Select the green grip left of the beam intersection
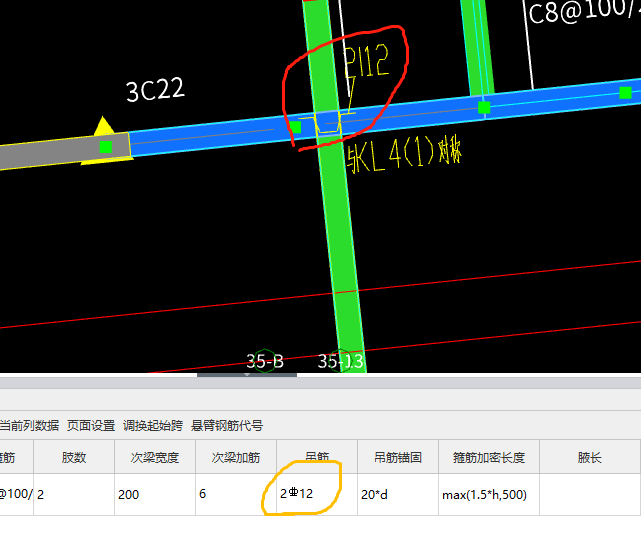Screen dimensions: 641x541 tap(295, 127)
